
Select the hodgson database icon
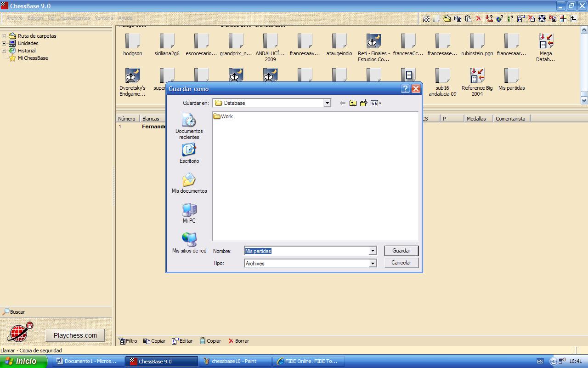132,41
